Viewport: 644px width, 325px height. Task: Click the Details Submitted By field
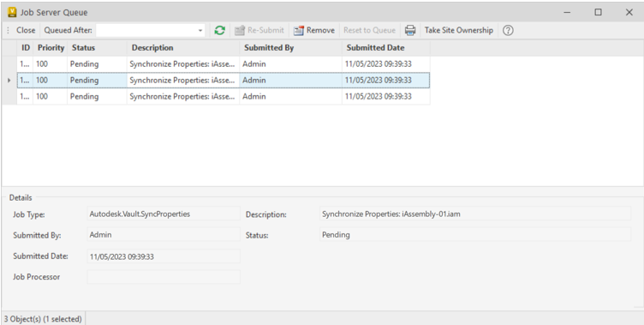(164, 234)
